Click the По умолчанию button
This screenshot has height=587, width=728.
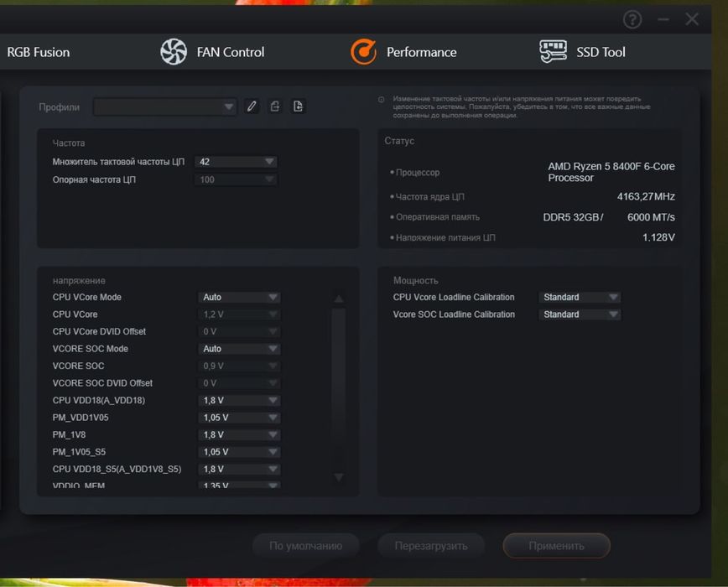(305, 546)
